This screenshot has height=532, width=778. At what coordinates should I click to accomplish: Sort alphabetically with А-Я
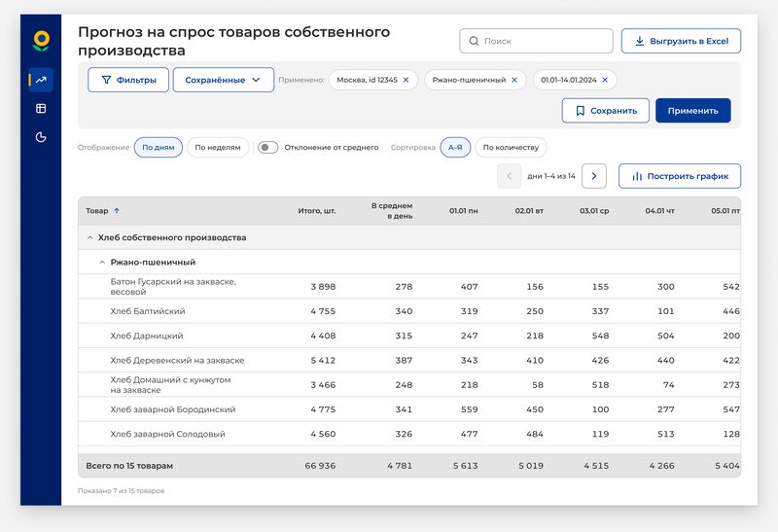point(455,148)
